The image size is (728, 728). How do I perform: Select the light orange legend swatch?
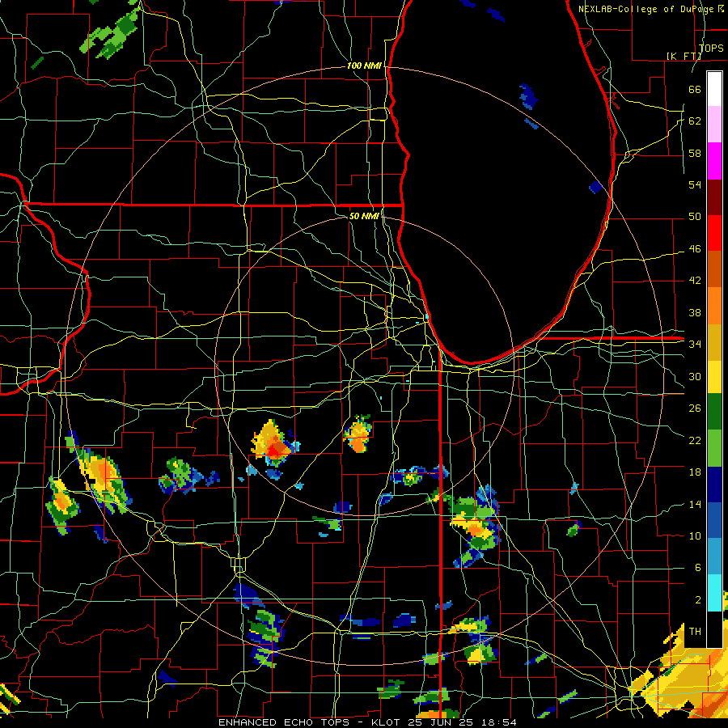click(x=714, y=306)
